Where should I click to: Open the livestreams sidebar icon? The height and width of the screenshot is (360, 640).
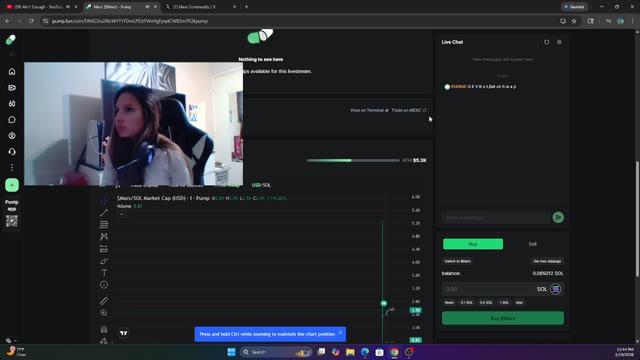pos(12,88)
